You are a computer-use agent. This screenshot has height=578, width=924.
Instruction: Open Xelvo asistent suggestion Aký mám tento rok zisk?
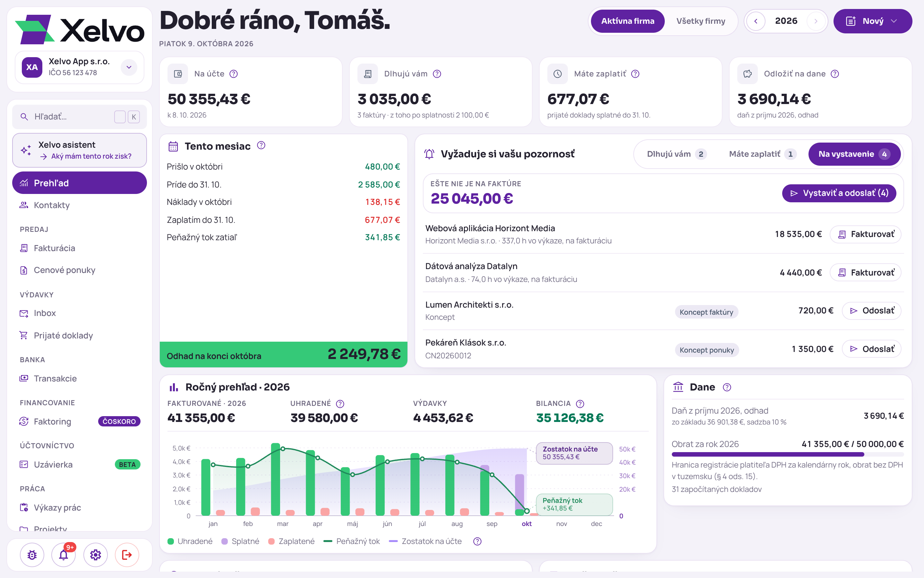(80, 150)
